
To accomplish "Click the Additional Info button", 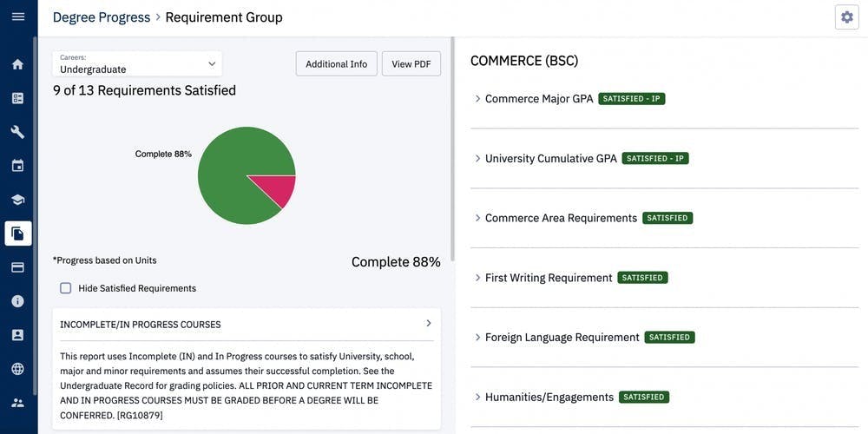I will pyautogui.click(x=336, y=64).
